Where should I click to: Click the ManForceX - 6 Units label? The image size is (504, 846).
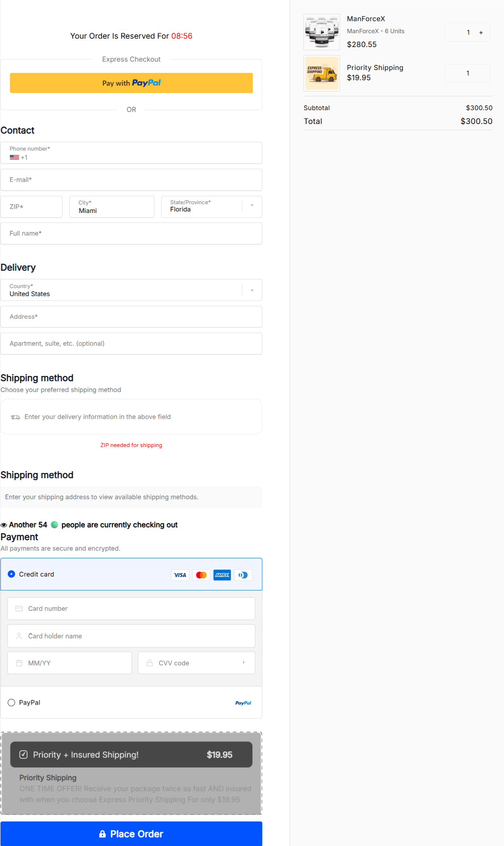(376, 31)
